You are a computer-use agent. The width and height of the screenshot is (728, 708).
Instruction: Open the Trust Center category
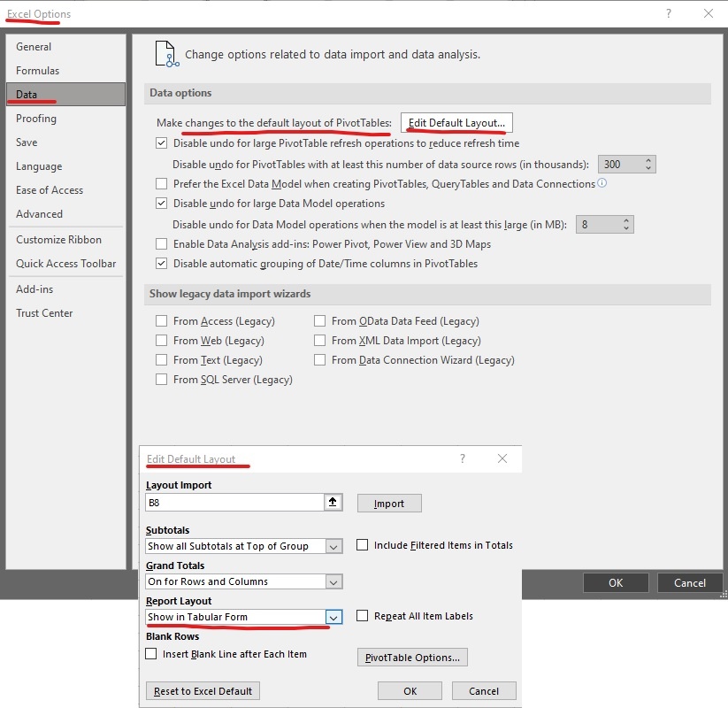(65, 313)
